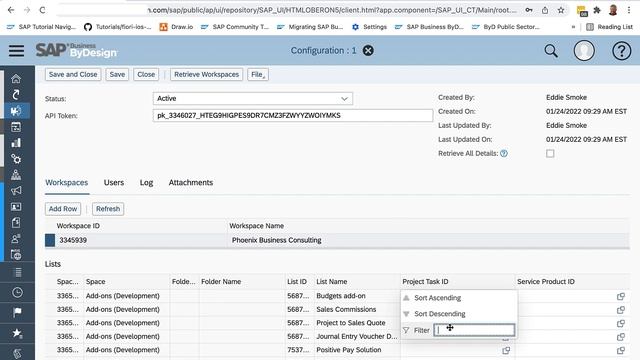The height and width of the screenshot is (360, 640).
Task: Open the calendar-style sidebar icon
Action: [x=16, y=127]
